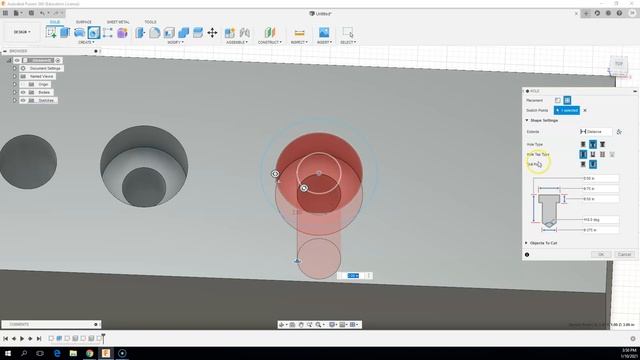Expand the Sketches folder node

(15, 100)
